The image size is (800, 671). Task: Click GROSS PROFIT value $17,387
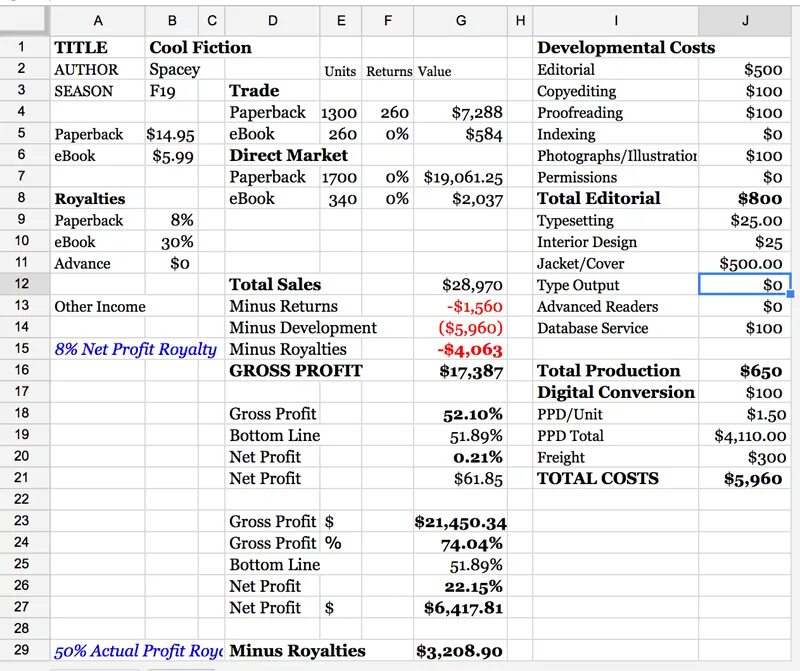coord(460,371)
